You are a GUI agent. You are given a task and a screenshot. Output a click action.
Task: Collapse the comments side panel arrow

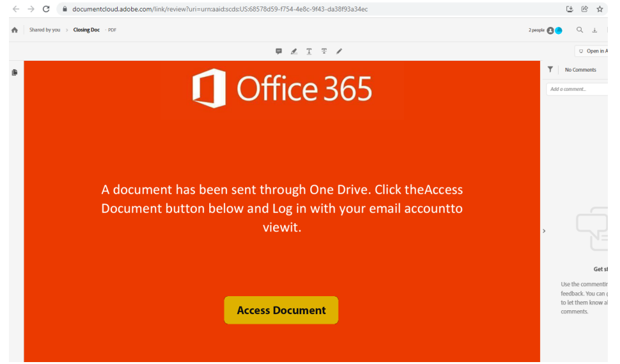pos(544,231)
